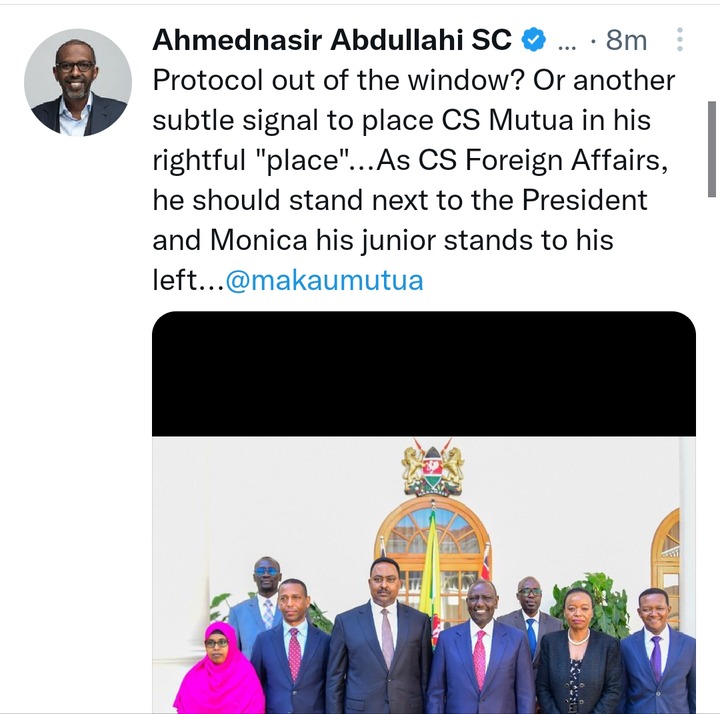Click the man wearing the purple tie in the photo
Viewport: 720px width, 714px height.
[x=658, y=652]
